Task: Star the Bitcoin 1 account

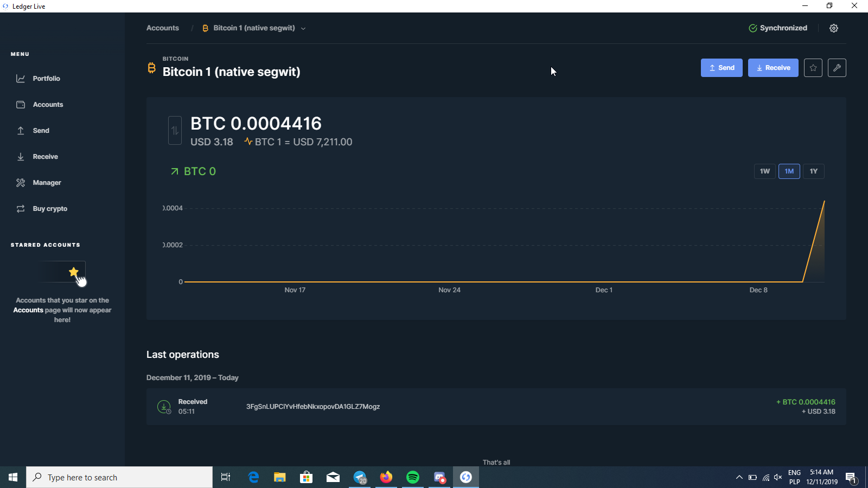Action: click(x=813, y=68)
